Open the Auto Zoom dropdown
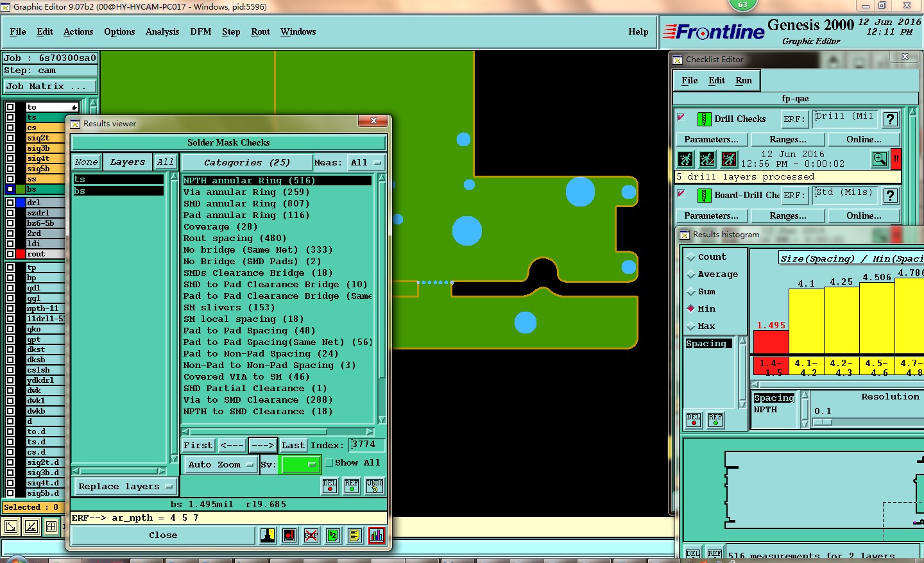The image size is (924, 563). (220, 464)
